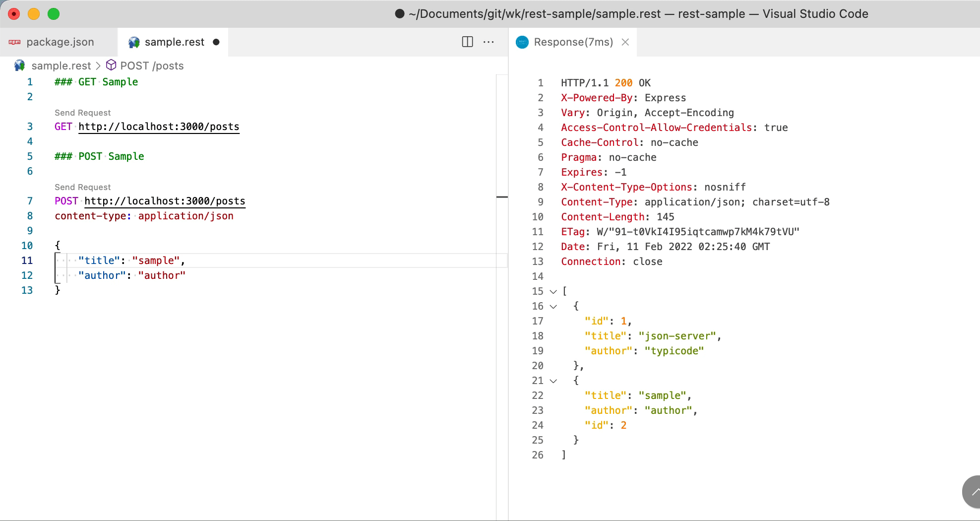This screenshot has width=980, height=521.
Task: Click the HTTP/1.1 200 OK status line
Action: 606,83
